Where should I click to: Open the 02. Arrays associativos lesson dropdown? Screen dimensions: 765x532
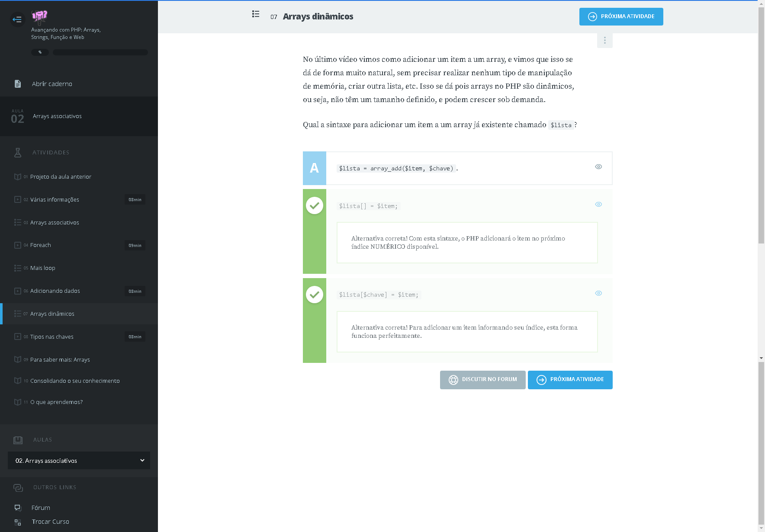(79, 461)
